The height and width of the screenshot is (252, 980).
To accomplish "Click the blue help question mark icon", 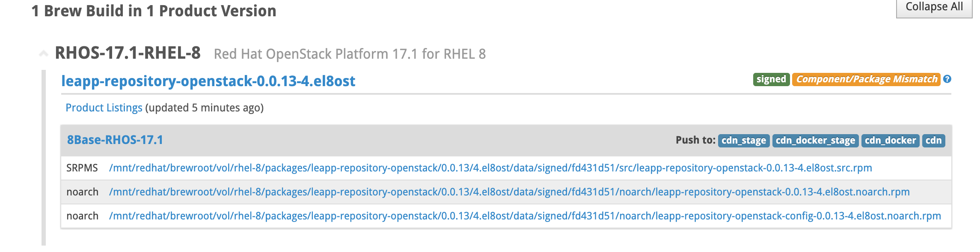I will (947, 79).
